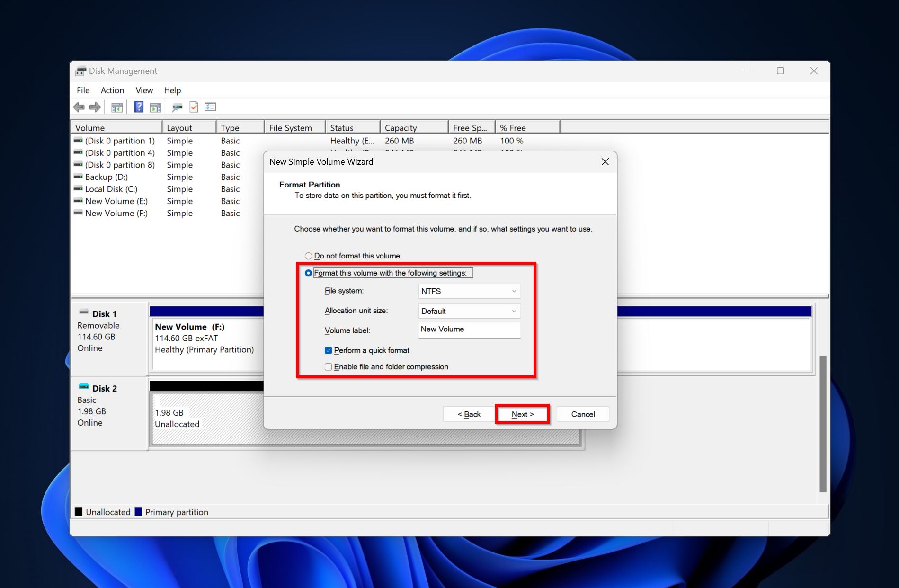
Task: Click the Disk 1 Removable label panel
Action: coord(109,338)
